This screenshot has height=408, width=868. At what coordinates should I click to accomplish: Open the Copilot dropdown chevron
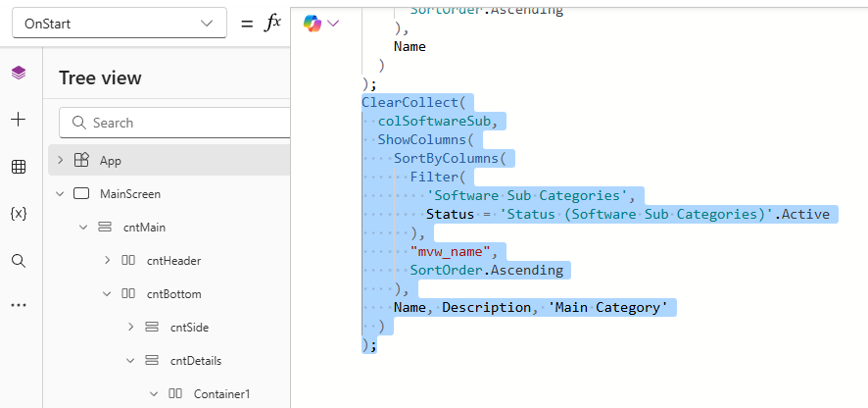[334, 24]
